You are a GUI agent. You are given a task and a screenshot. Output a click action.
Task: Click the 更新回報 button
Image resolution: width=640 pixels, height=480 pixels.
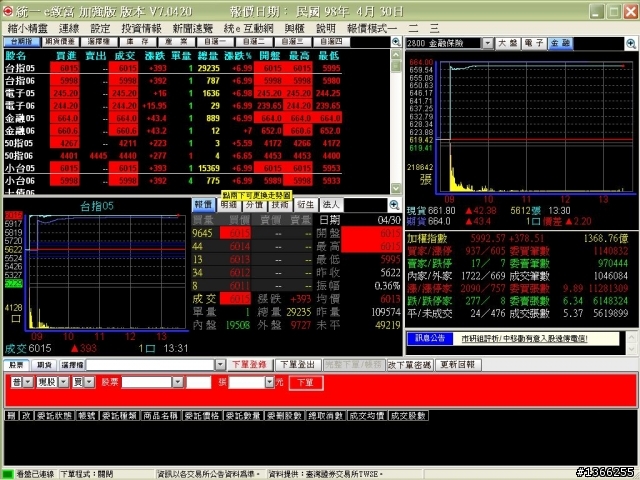click(458, 365)
